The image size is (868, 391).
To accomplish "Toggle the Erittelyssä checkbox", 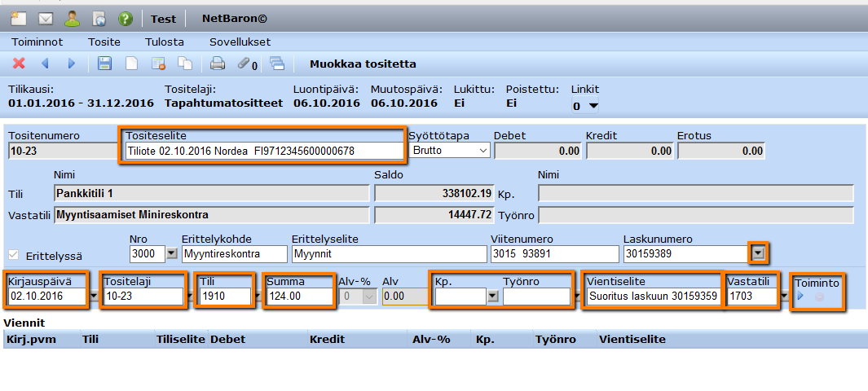I will (x=14, y=254).
